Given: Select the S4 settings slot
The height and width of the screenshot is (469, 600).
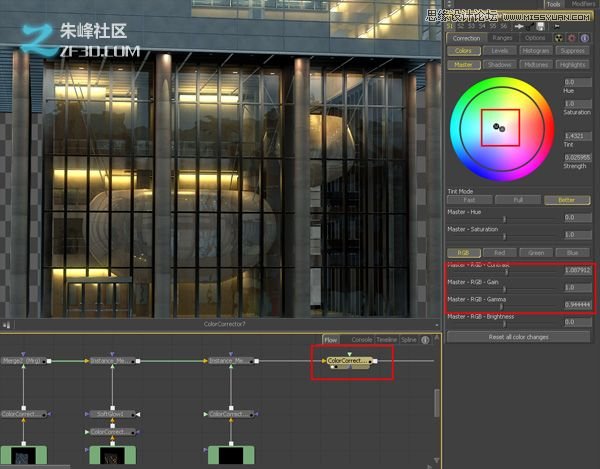Looking at the screenshot, I should tap(482, 26).
